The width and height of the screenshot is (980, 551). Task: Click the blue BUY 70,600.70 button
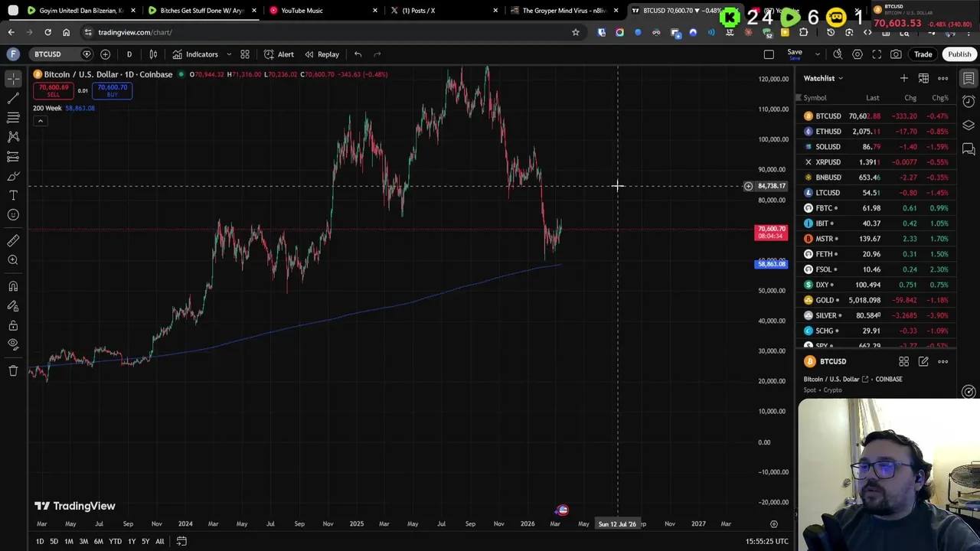point(112,90)
